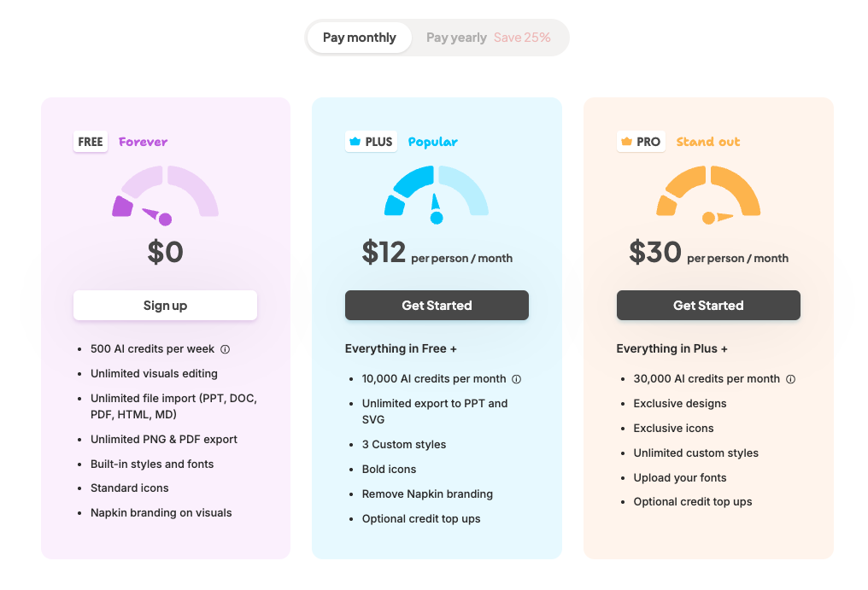Click the Forever tag on the Free plan
This screenshot has height=590, width=868.
143,142
